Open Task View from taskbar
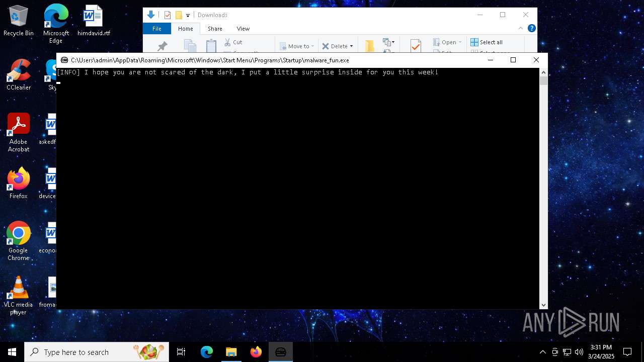The image size is (644, 362). coord(181,352)
